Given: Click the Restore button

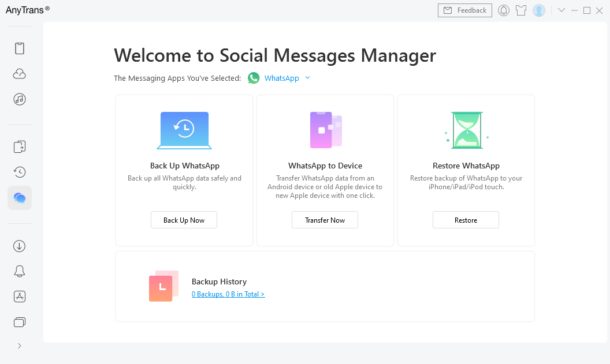Looking at the screenshot, I should [x=466, y=220].
